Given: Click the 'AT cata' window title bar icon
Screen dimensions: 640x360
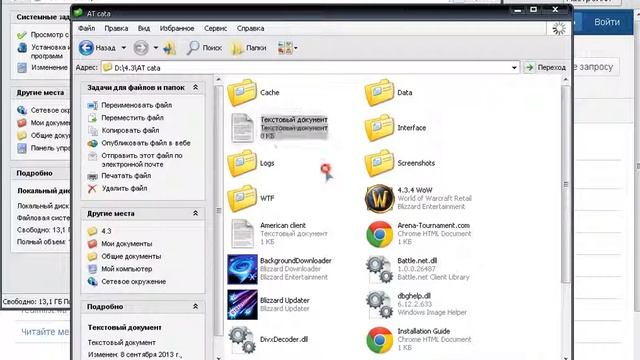Looking at the screenshot, I should (x=78, y=13).
